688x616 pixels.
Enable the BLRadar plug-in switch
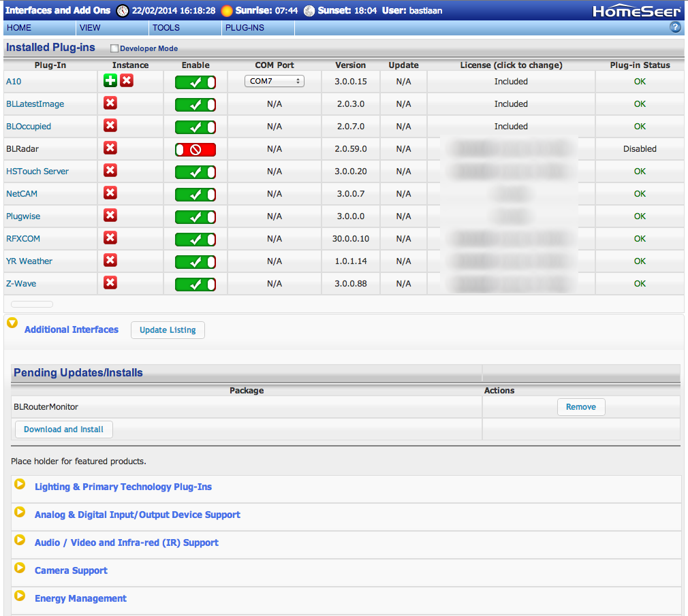click(x=196, y=150)
